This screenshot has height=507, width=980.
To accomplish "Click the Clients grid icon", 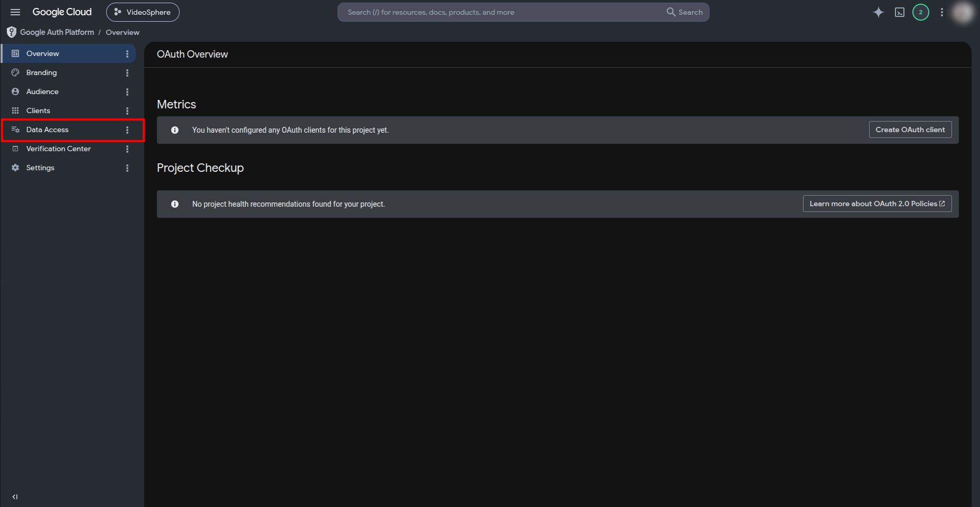I will pos(15,110).
